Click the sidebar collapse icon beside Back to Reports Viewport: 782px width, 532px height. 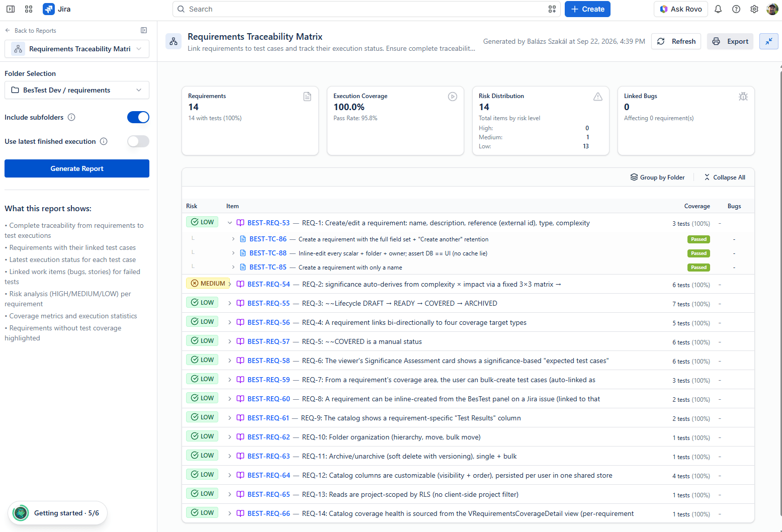(x=144, y=30)
